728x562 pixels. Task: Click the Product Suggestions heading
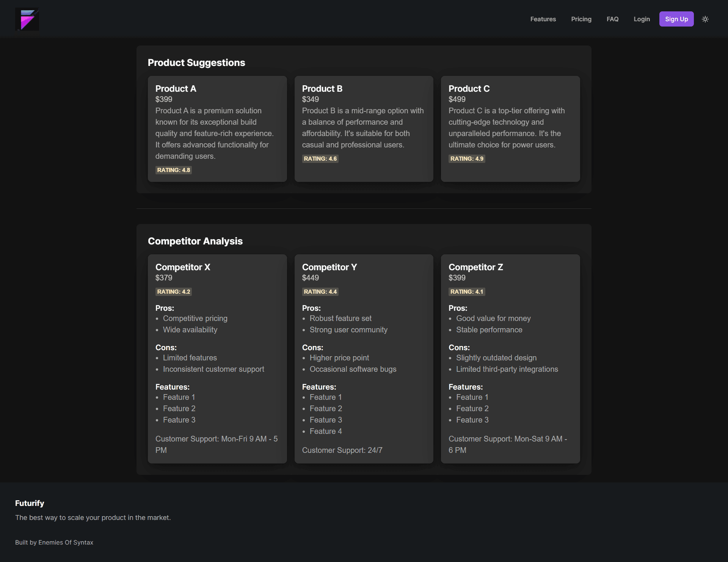tap(196, 63)
